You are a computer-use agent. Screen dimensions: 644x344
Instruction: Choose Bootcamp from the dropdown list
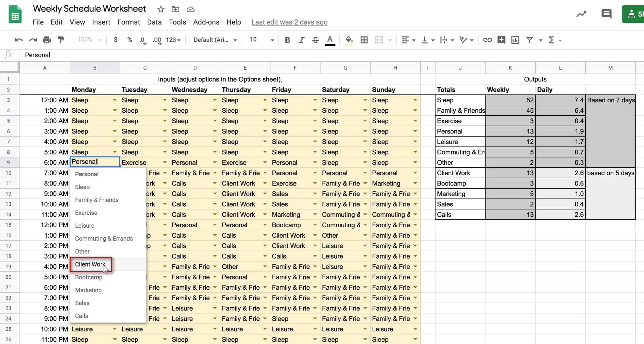pyautogui.click(x=108, y=277)
